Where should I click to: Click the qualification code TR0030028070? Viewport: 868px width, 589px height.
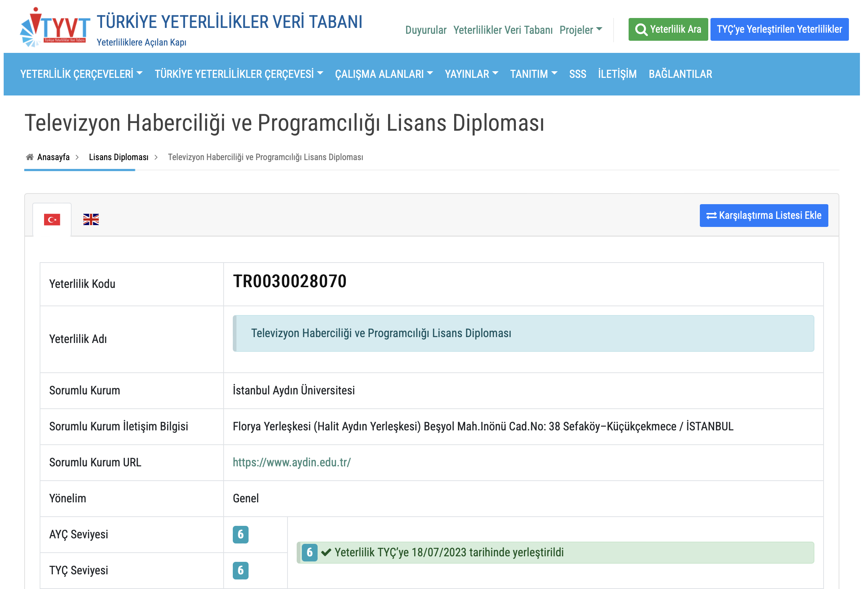[290, 282]
